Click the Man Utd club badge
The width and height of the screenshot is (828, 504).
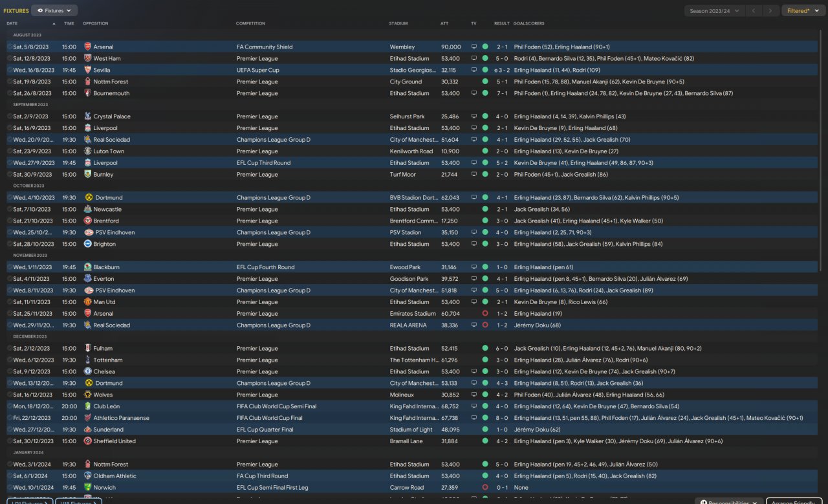pyautogui.click(x=88, y=302)
